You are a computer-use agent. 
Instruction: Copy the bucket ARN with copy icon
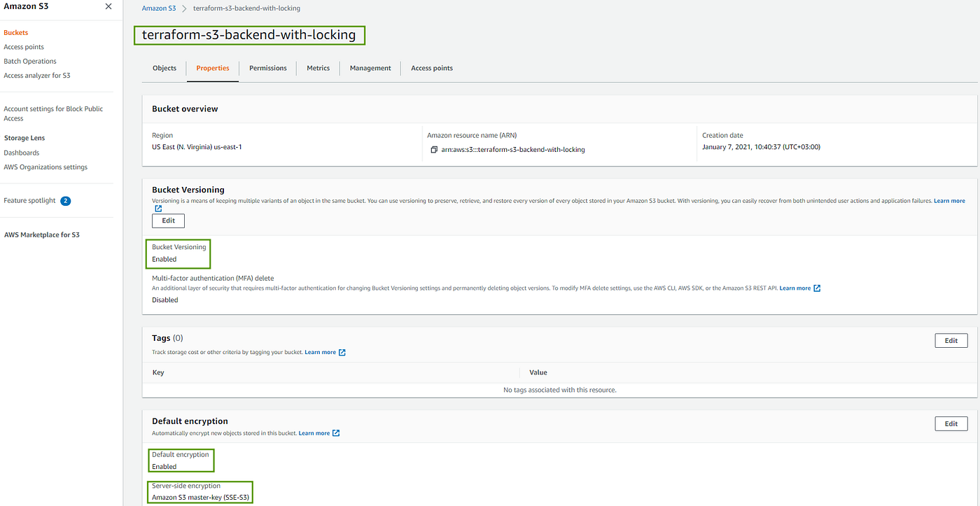(x=435, y=150)
